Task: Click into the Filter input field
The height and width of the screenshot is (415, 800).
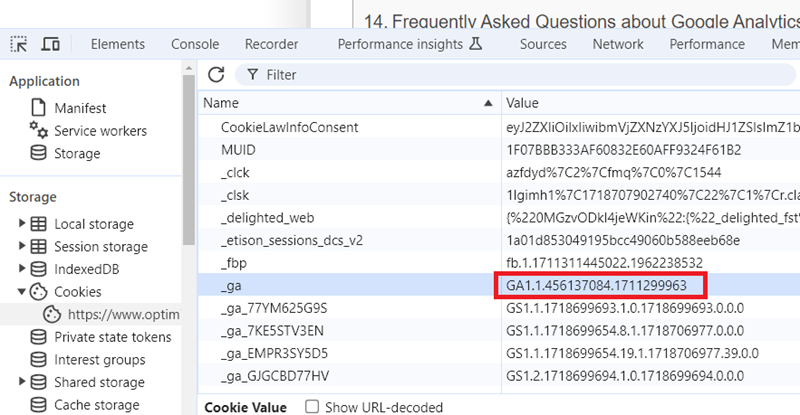Action: click(x=515, y=75)
